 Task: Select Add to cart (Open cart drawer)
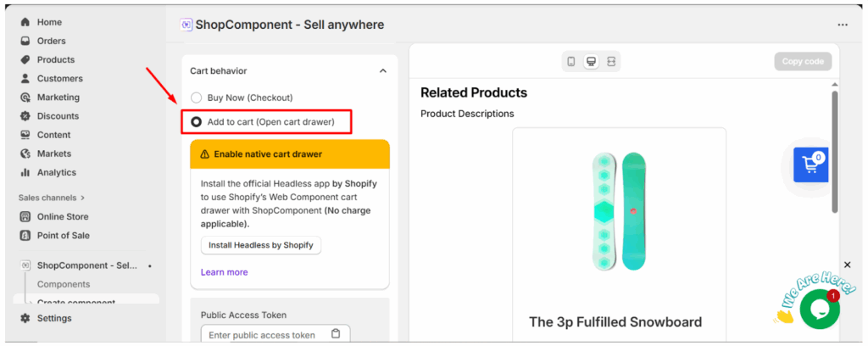197,122
